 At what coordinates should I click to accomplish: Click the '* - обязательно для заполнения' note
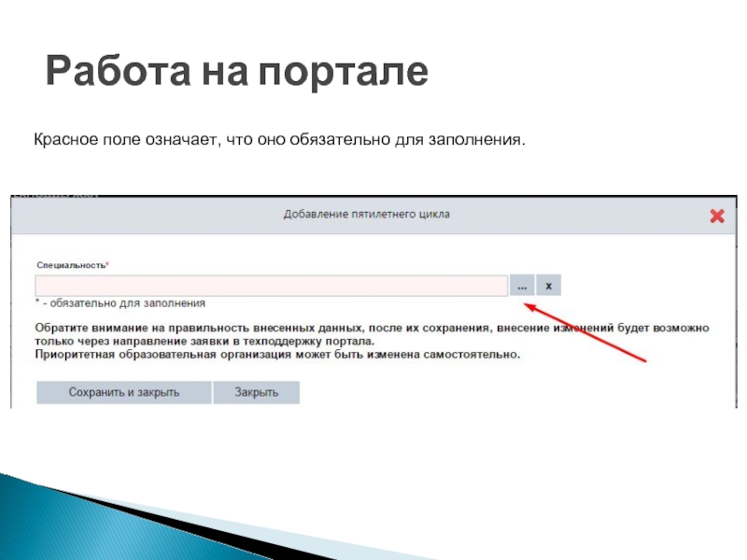click(x=120, y=303)
